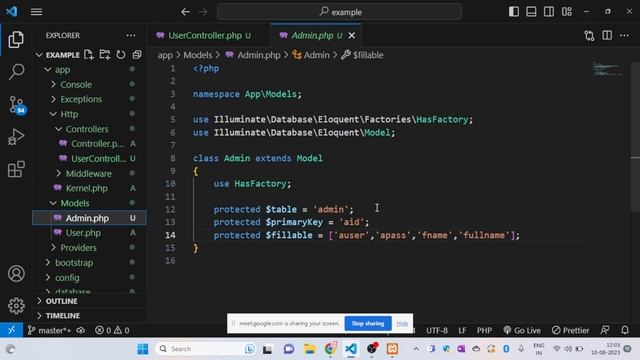The image size is (640, 360).
Task: Click Models in the breadcrumb
Action: (x=198, y=55)
